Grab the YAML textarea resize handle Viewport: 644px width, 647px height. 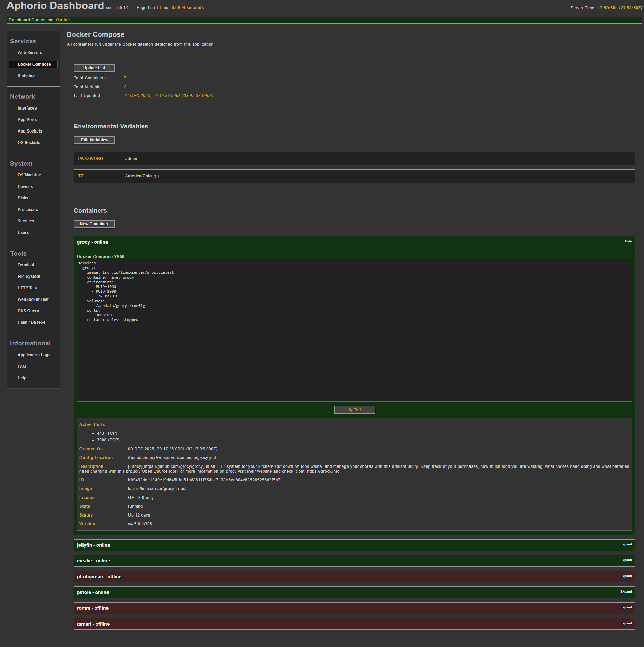pyautogui.click(x=630, y=400)
